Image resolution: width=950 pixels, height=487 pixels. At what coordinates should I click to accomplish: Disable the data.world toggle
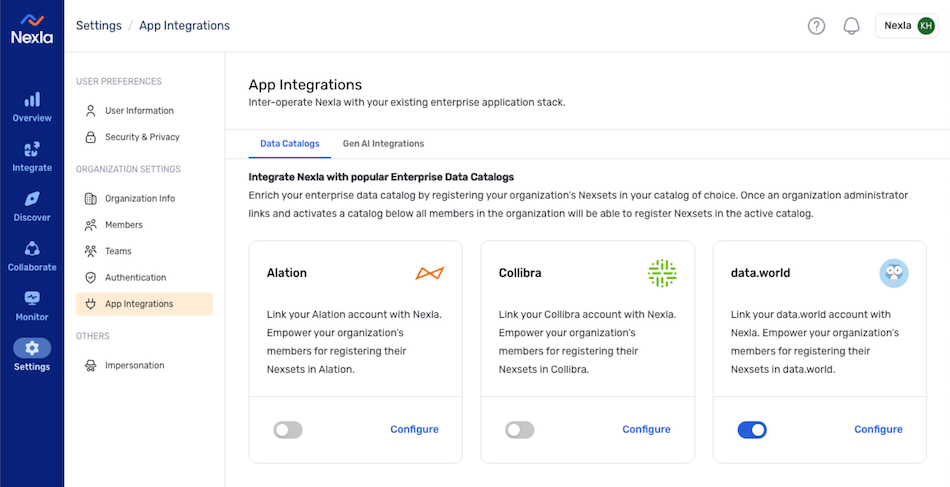pyautogui.click(x=752, y=430)
